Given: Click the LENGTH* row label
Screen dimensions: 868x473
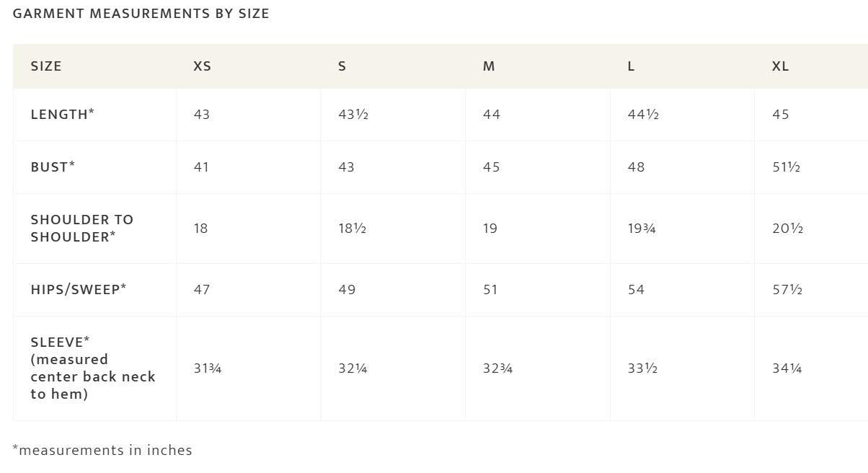Looking at the screenshot, I should (x=63, y=115).
